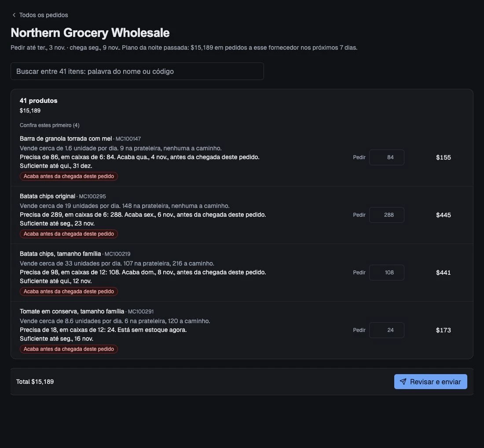Click the warning badge under Batata chips original
The width and height of the screenshot is (484, 448).
pyautogui.click(x=69, y=234)
